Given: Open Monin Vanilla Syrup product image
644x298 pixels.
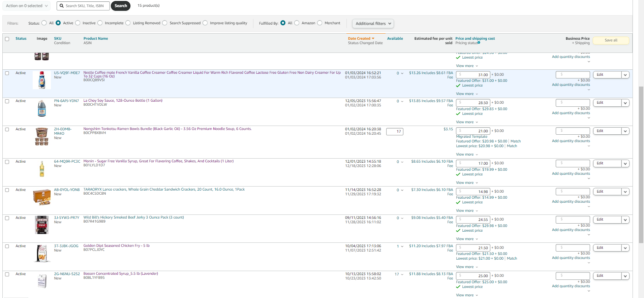Looking at the screenshot, I should coord(42,169).
